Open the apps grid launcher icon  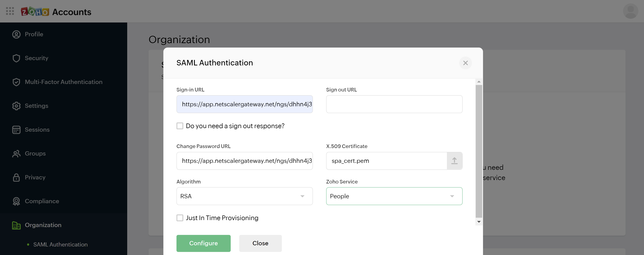click(x=10, y=11)
